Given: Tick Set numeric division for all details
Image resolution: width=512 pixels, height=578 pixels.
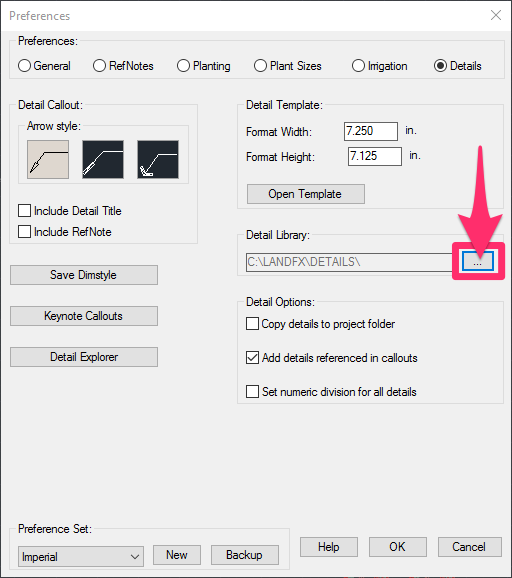Looking at the screenshot, I should pos(252,391).
